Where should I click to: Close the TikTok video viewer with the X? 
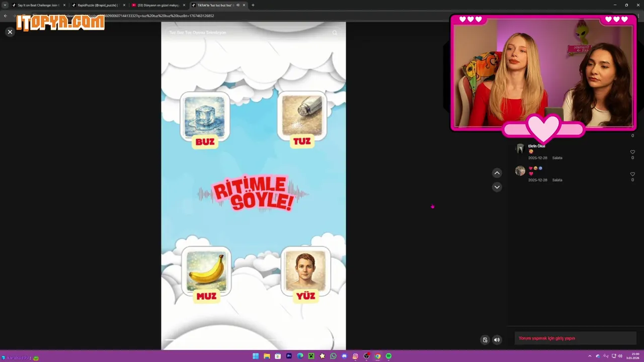10,32
